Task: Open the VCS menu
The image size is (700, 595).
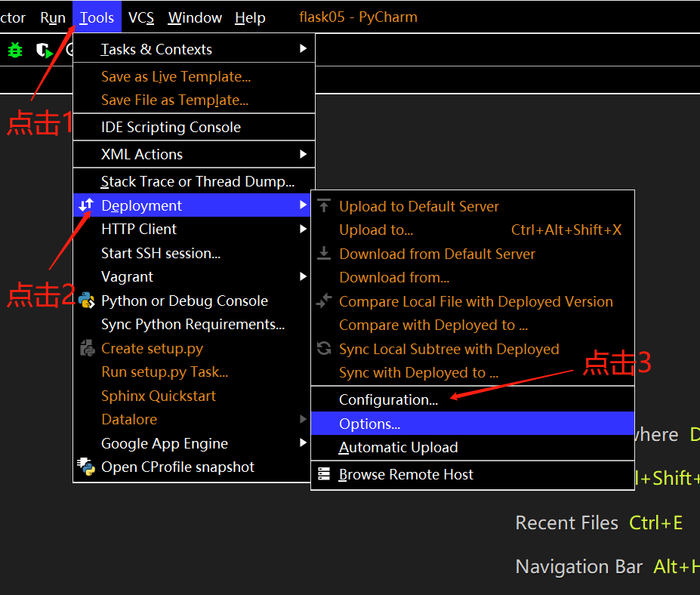Action: [141, 17]
